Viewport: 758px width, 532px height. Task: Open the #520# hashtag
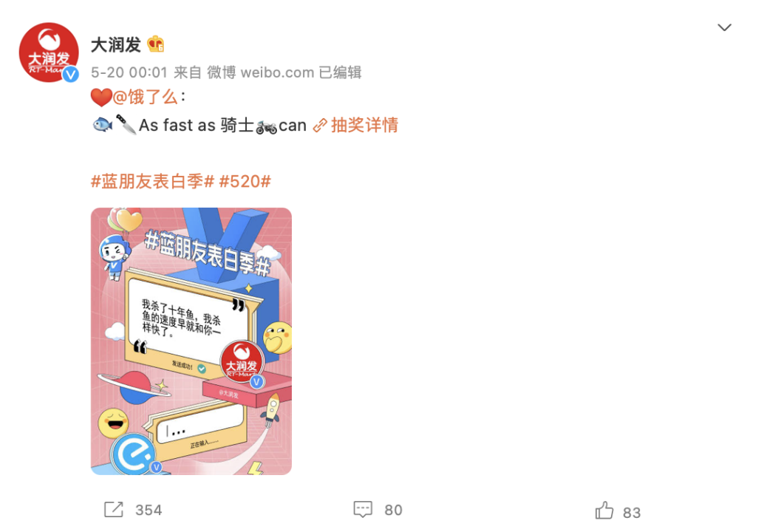tap(245, 181)
